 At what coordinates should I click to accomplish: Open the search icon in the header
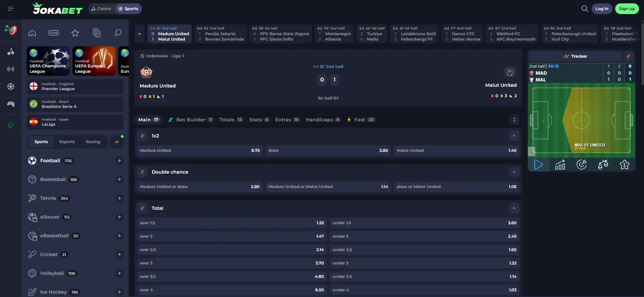pos(585,9)
